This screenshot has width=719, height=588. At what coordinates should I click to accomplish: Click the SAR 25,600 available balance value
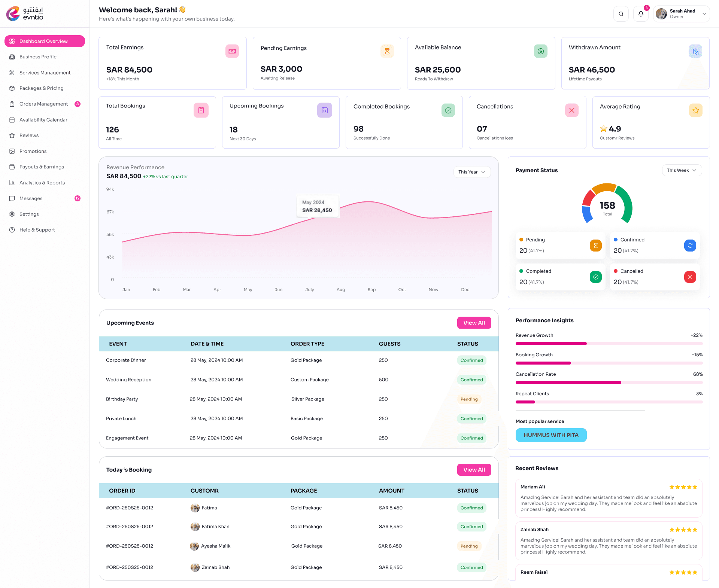[x=438, y=70]
